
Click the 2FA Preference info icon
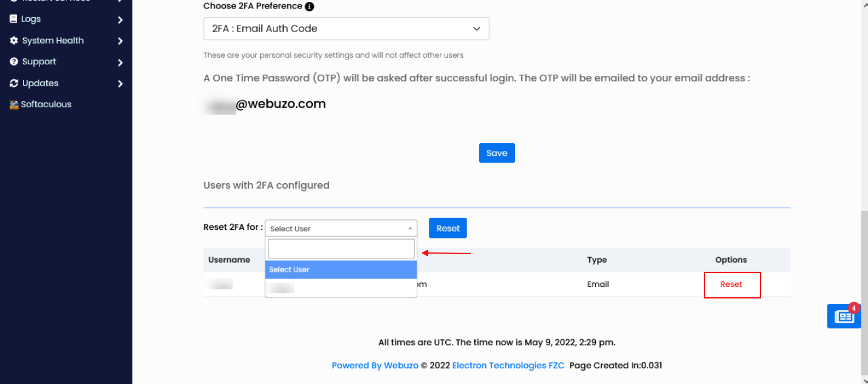tap(309, 7)
